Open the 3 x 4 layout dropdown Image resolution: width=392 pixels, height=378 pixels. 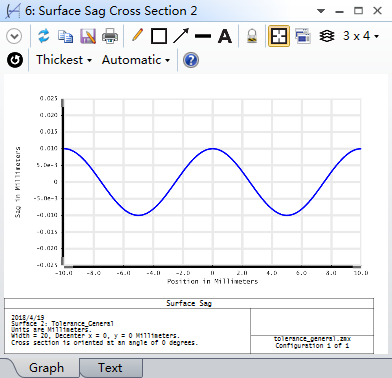[361, 36]
